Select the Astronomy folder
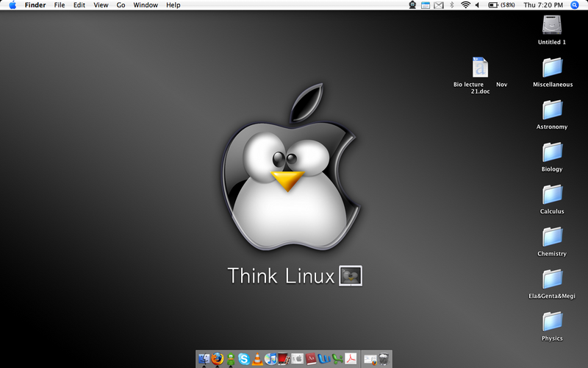 click(x=552, y=115)
